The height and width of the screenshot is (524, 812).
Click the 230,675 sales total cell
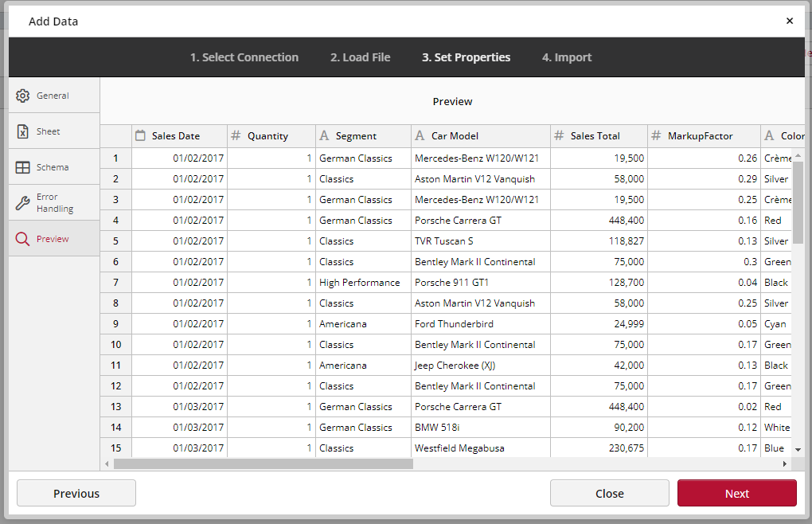599,448
